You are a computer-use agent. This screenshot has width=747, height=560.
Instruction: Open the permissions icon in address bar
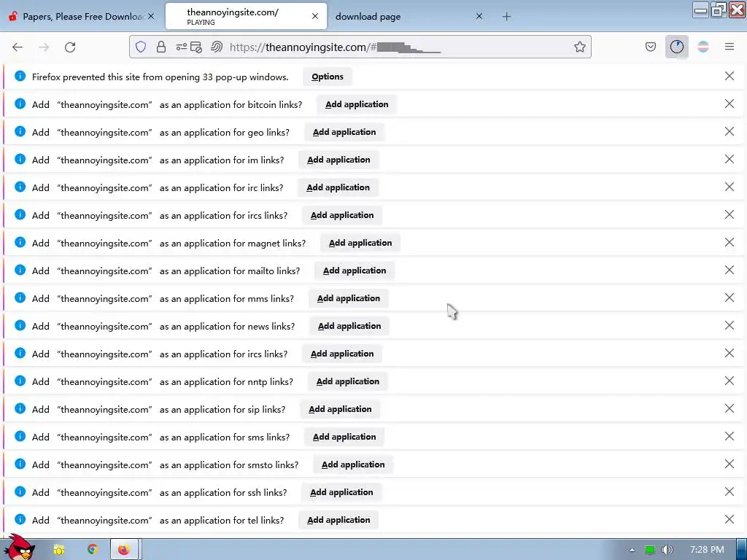[x=181, y=47]
